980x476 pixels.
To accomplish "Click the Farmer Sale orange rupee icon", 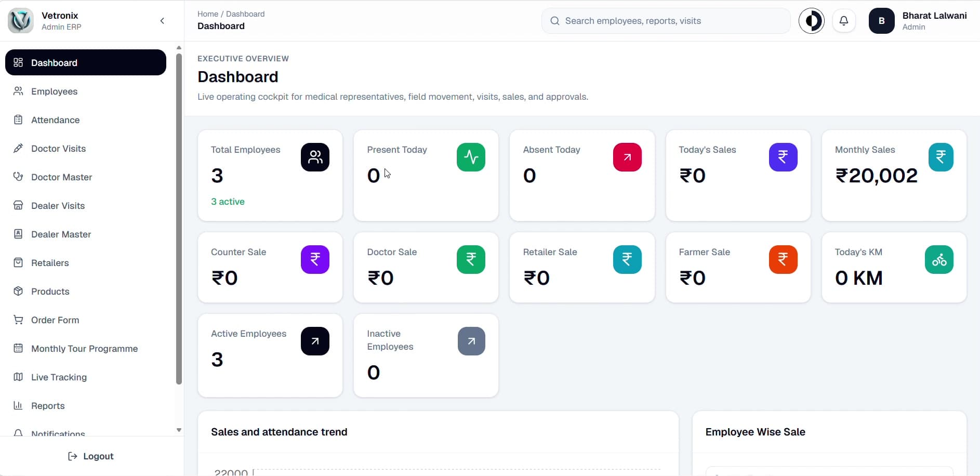I will [783, 259].
